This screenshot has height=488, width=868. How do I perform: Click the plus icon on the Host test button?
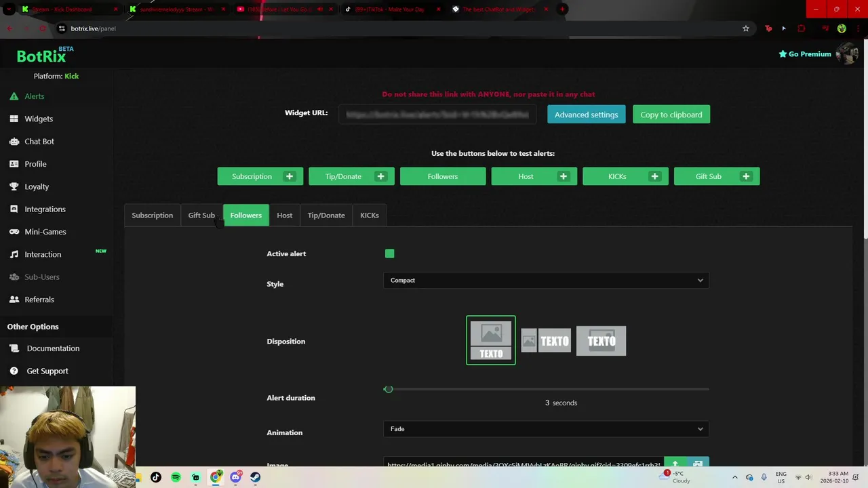[563, 176]
